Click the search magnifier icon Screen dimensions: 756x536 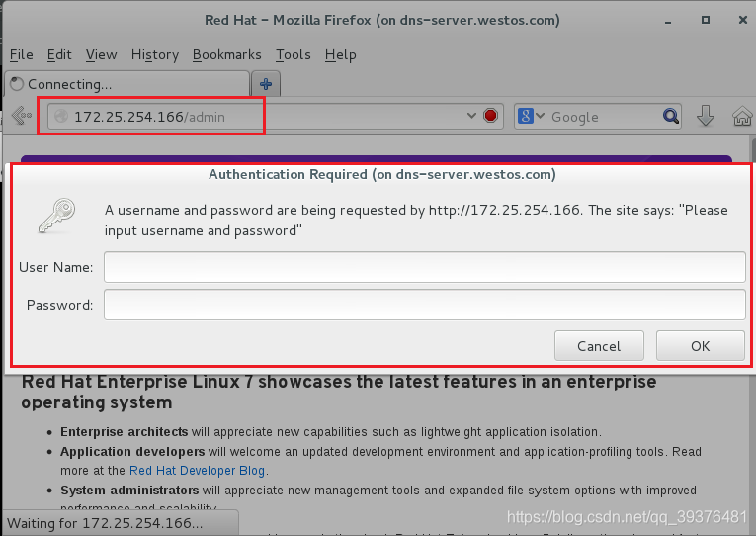coord(671,116)
